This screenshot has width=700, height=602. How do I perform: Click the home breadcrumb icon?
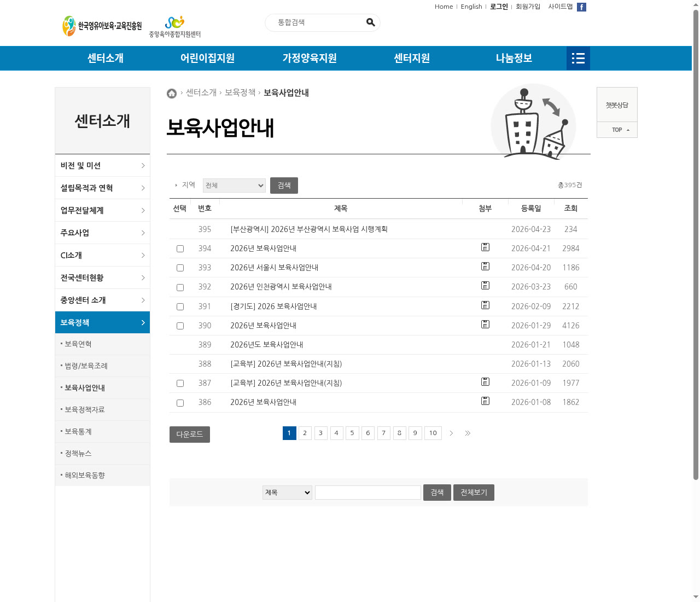pyautogui.click(x=172, y=94)
